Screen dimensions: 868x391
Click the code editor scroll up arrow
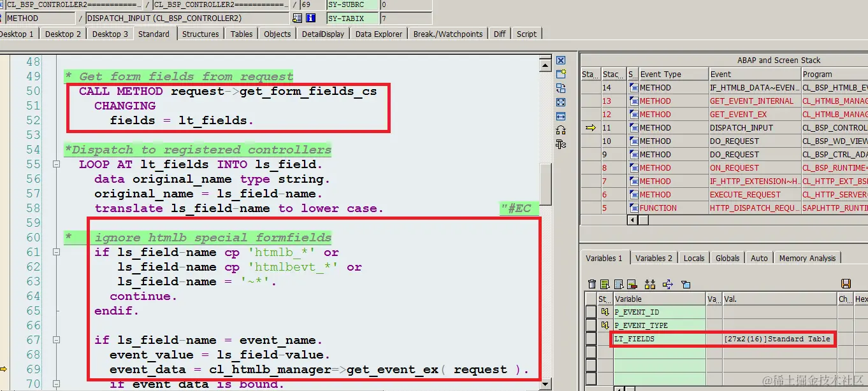(x=545, y=64)
